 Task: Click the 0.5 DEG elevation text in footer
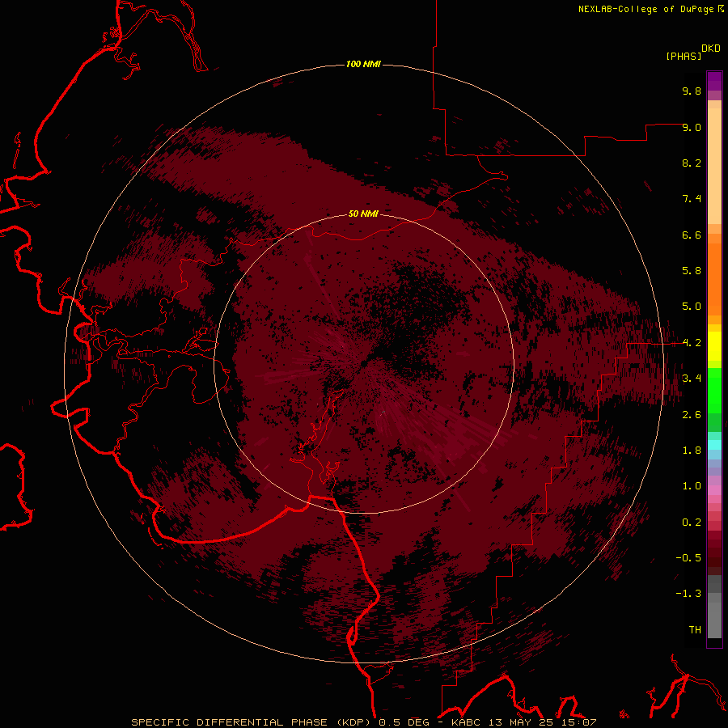pos(404,722)
